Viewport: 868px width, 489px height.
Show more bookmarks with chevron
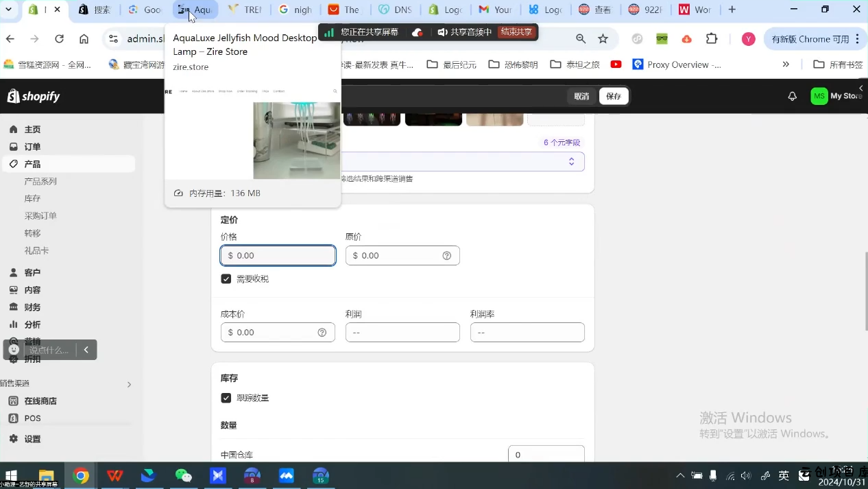[x=786, y=64]
